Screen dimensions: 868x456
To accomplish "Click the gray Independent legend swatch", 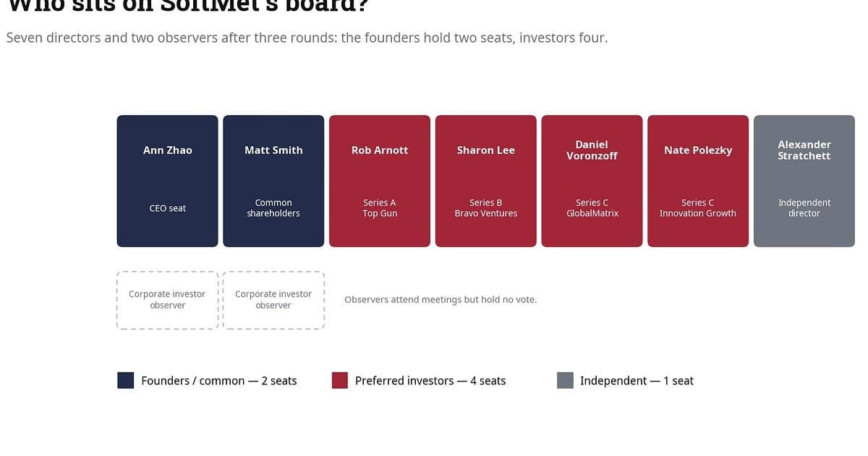I will [x=566, y=381].
